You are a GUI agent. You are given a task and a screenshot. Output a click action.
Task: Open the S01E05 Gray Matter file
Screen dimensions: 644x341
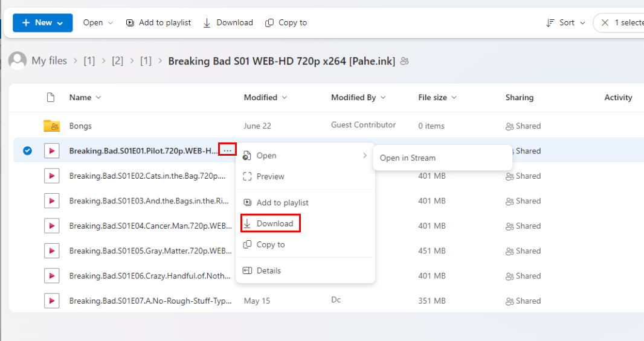(150, 251)
